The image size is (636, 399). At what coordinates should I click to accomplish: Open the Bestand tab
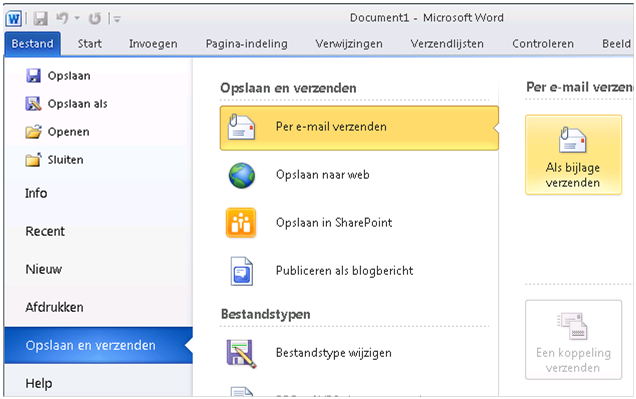pos(32,43)
